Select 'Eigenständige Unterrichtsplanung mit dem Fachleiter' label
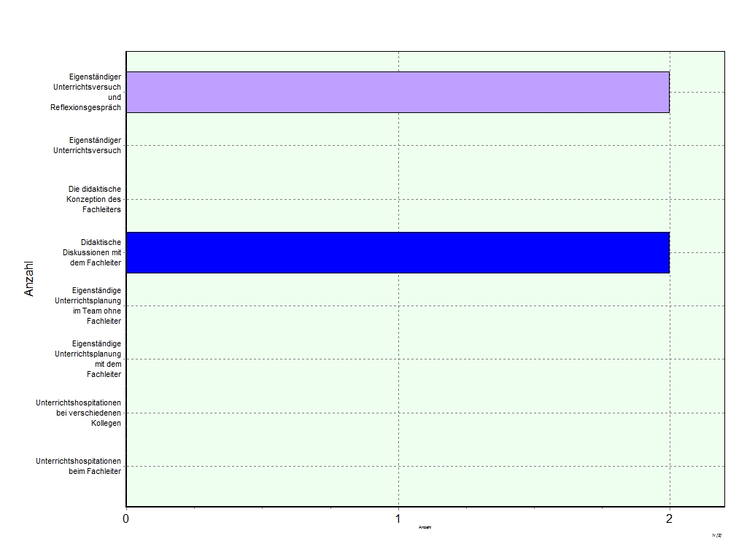This screenshot has height=560, width=747. (88, 359)
